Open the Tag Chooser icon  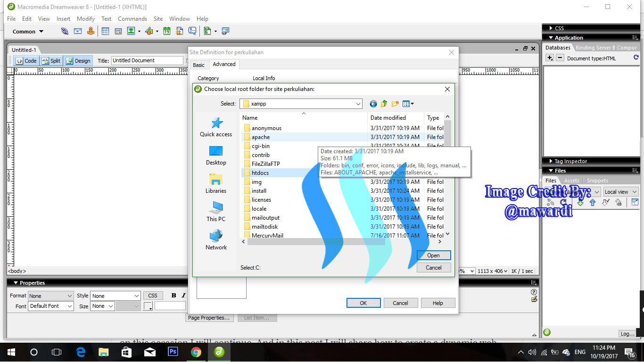point(225,31)
